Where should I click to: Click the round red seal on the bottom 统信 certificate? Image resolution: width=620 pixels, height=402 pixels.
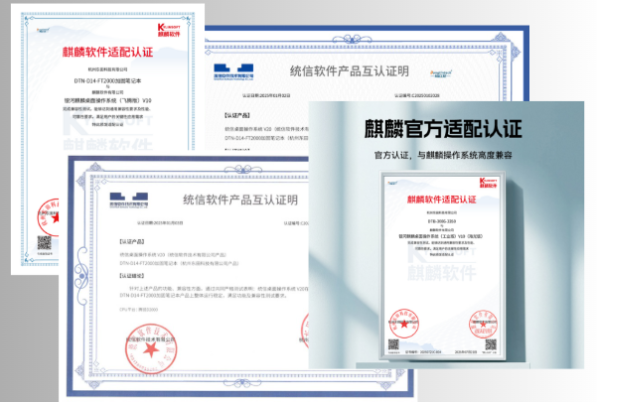(x=151, y=349)
